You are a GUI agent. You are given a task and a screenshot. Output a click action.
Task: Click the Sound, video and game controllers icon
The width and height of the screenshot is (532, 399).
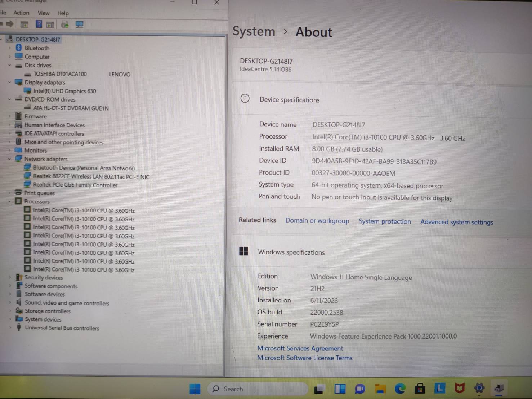click(19, 302)
